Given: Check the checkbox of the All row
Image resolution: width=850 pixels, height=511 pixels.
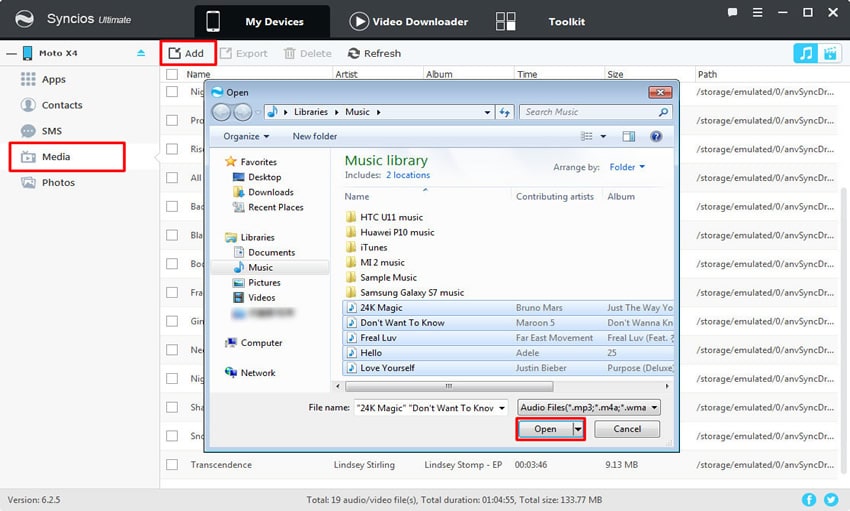Looking at the screenshot, I should (x=172, y=178).
